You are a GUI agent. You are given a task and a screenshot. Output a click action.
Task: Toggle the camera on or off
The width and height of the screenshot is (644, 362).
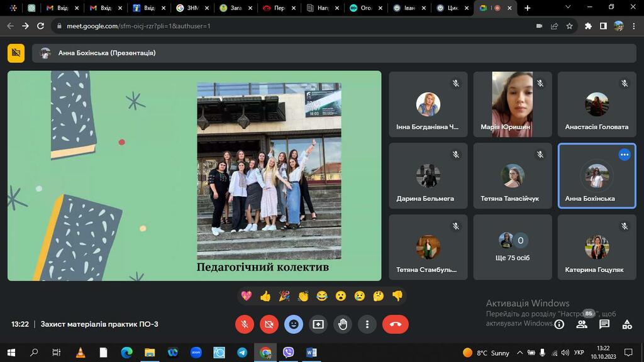click(269, 324)
